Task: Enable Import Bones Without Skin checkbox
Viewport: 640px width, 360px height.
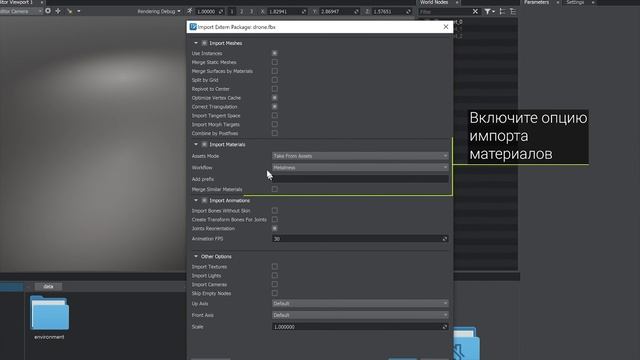Action: click(x=275, y=211)
